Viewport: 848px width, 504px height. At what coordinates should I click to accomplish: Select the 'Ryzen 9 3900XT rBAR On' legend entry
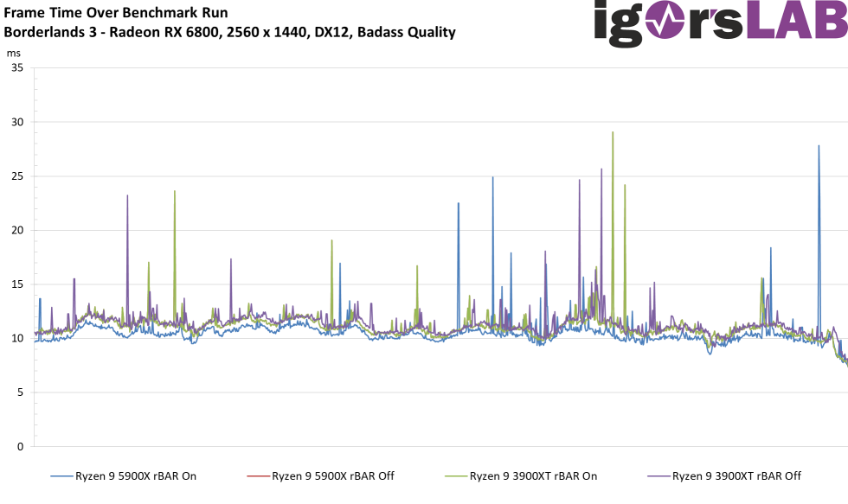click(521, 476)
